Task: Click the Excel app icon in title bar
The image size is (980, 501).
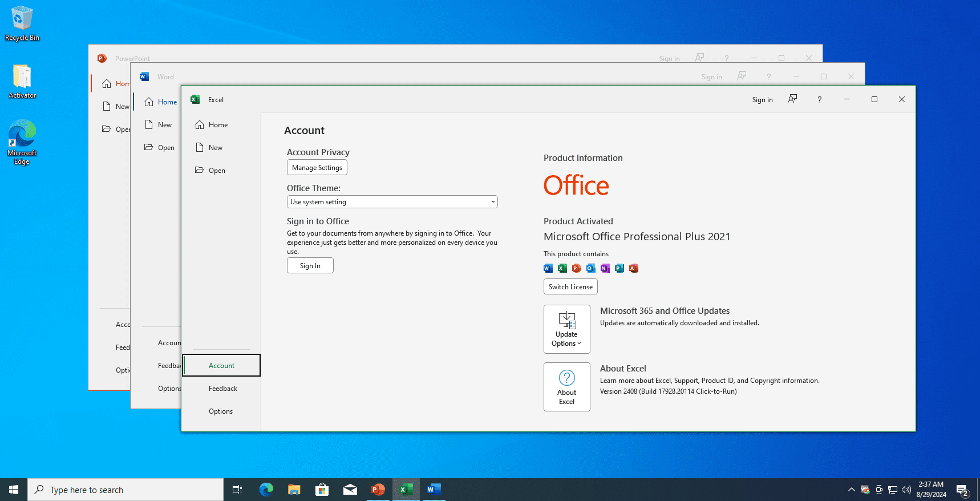Action: [195, 99]
